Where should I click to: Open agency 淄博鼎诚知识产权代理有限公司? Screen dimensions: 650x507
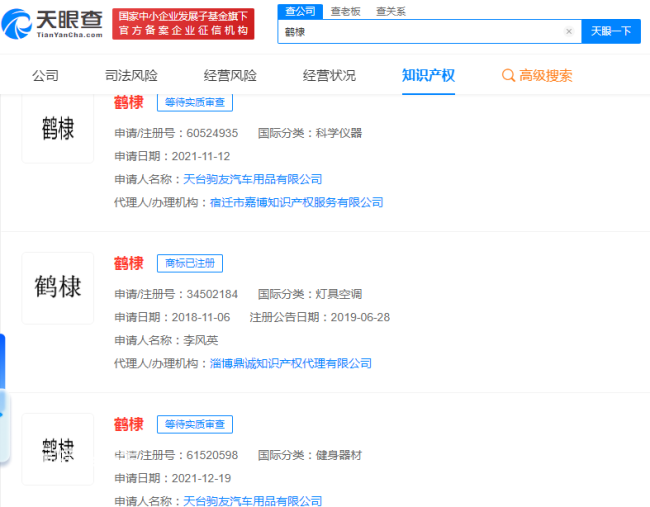291,364
